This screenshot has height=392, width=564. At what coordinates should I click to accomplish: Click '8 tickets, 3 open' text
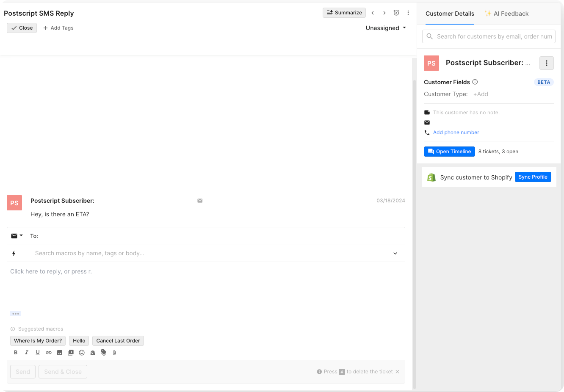tap(498, 152)
